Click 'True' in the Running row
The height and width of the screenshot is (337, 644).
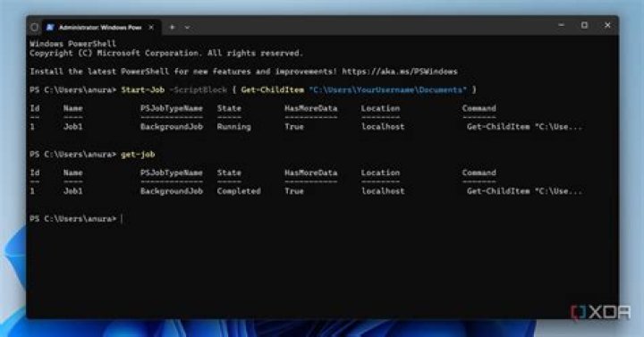tap(294, 127)
